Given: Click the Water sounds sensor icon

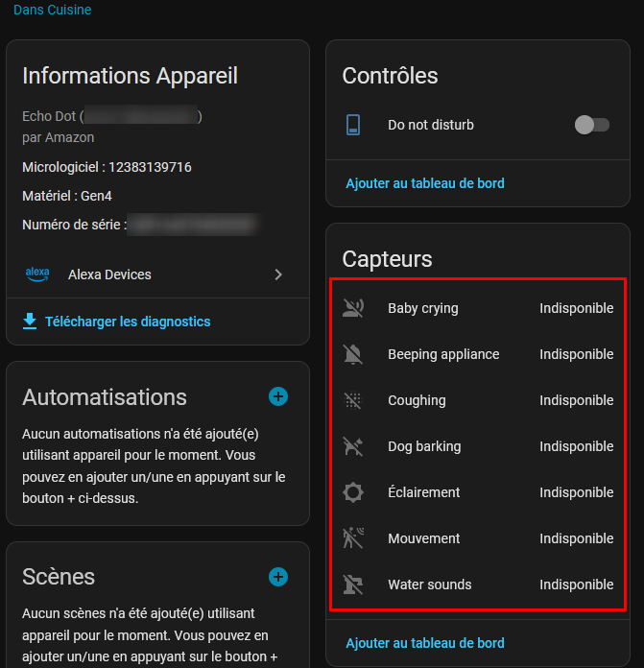Looking at the screenshot, I should (353, 584).
